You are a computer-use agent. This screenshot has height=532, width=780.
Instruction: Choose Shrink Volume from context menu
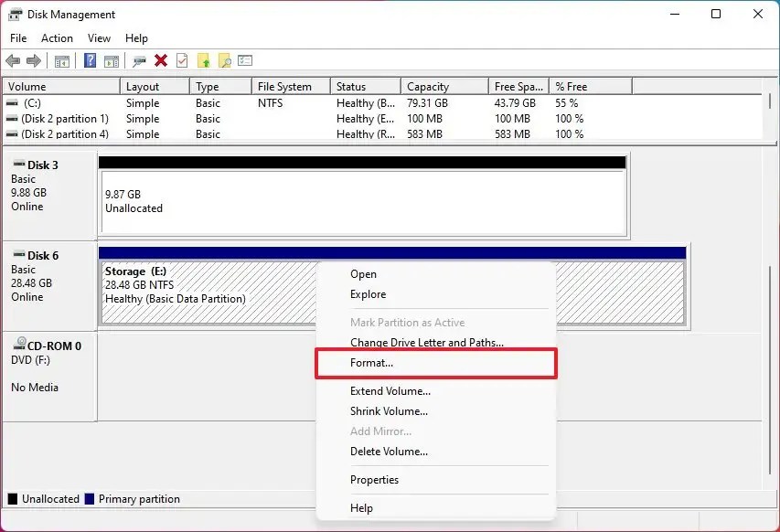coord(390,411)
